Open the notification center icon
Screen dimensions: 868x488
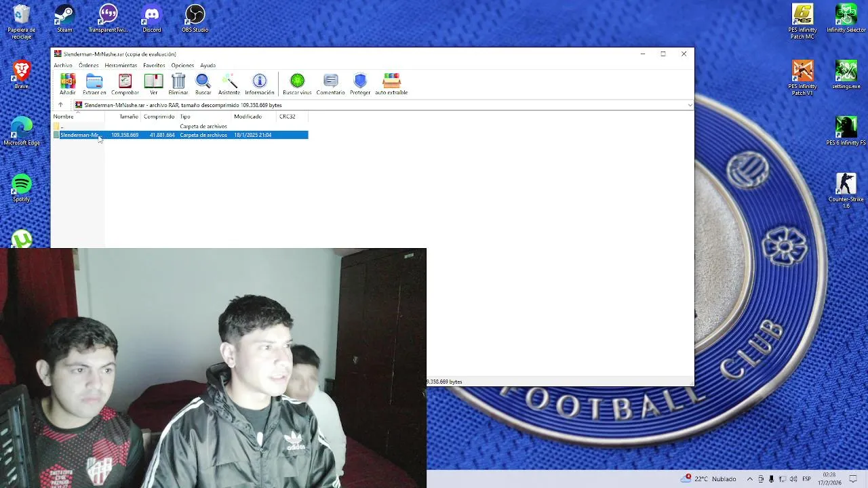tap(854, 479)
